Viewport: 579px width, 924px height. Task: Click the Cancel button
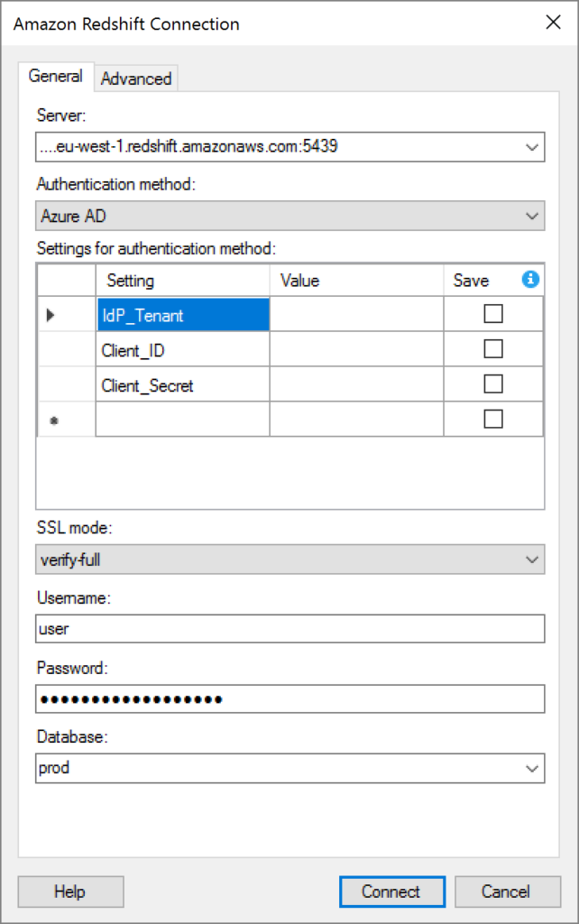pos(507,892)
